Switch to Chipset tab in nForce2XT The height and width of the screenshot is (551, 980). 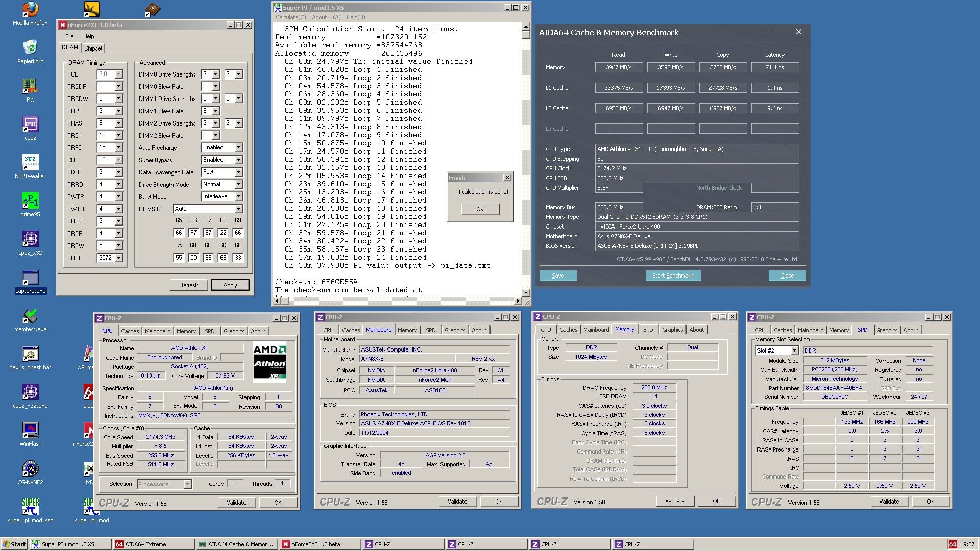[x=93, y=48]
